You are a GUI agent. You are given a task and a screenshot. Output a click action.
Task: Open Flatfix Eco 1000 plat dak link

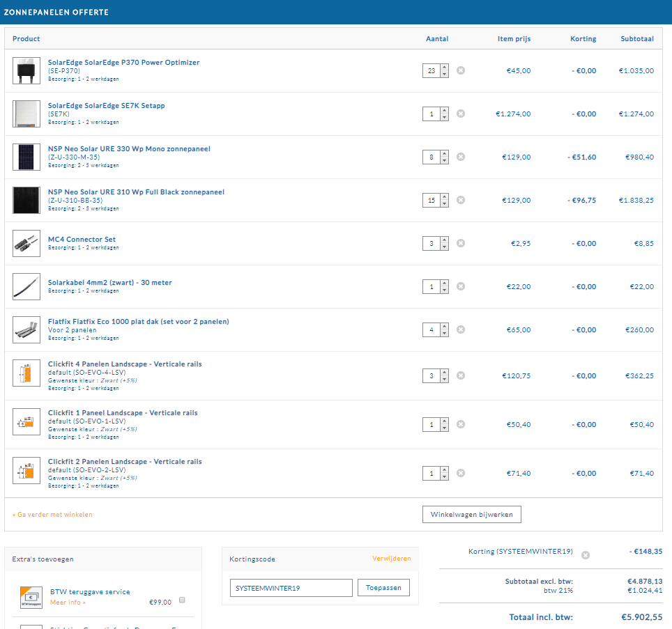139,322
